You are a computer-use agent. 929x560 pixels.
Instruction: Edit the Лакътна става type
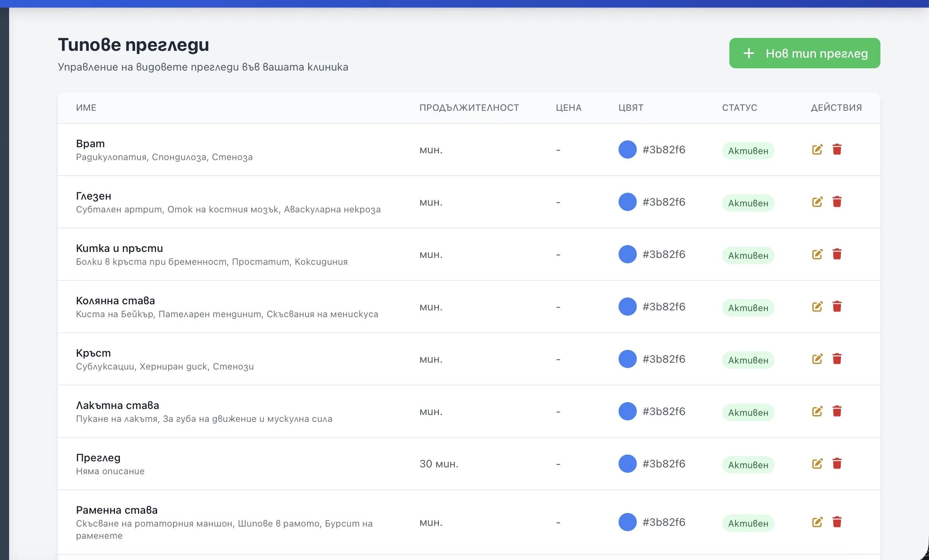817,411
